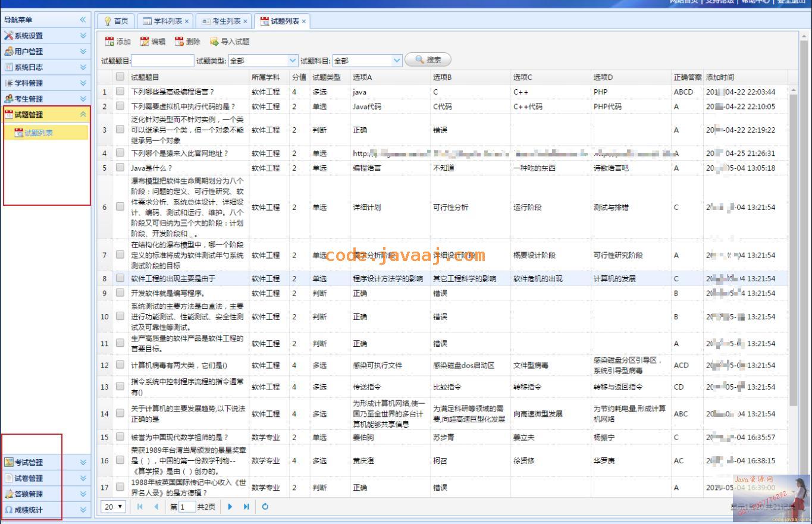Image resolution: width=812 pixels, height=524 pixels.
Task: Refresh the question list
Action: [265, 507]
